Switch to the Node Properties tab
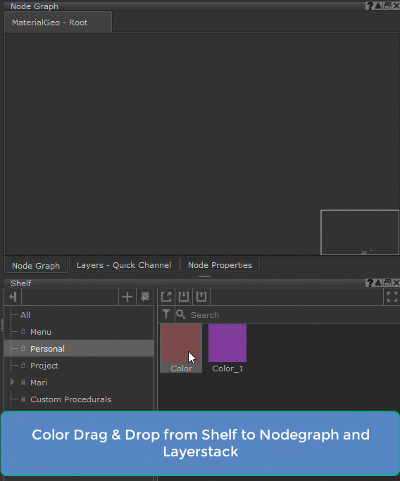 click(x=220, y=265)
